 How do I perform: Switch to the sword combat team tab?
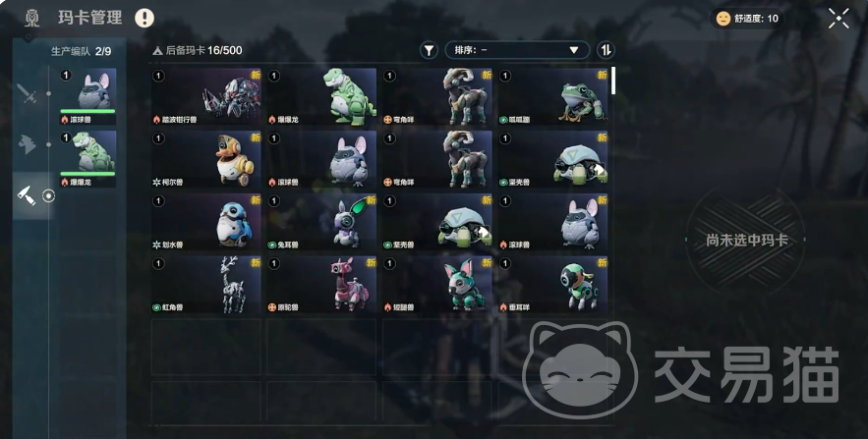coord(27,93)
